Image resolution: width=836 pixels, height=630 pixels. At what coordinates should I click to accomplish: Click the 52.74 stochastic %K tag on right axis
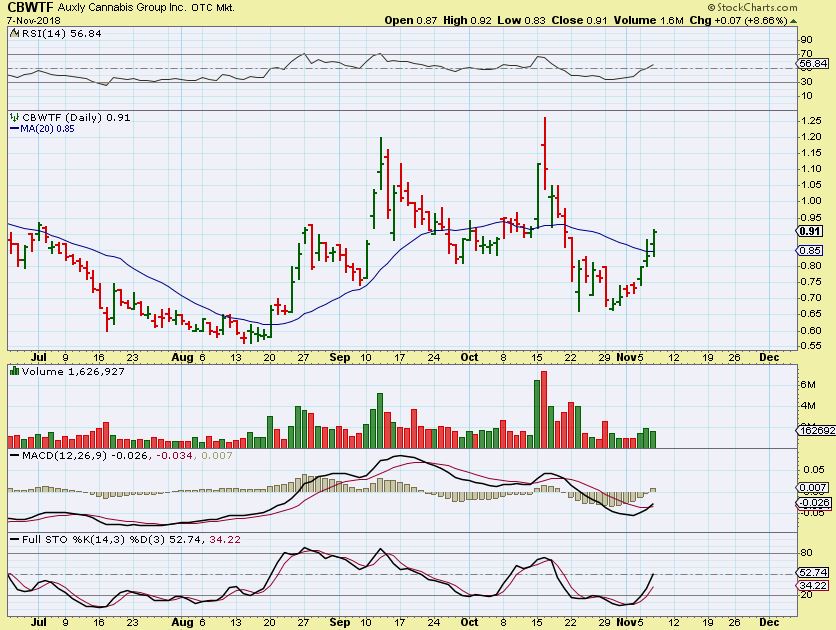click(x=814, y=572)
